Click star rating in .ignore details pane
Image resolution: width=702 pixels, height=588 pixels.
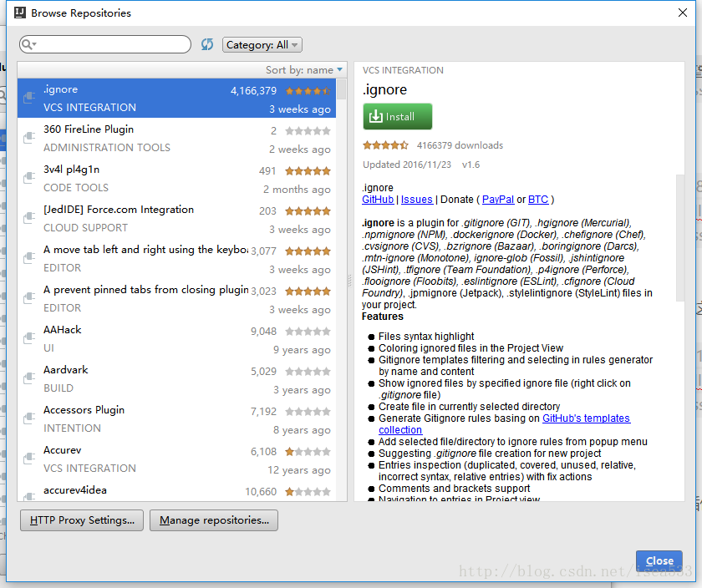pyautogui.click(x=385, y=145)
